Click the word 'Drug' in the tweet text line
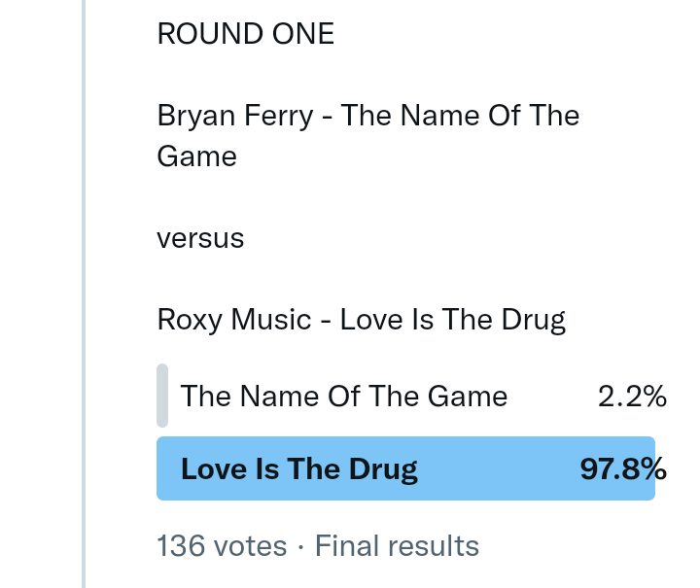Image resolution: width=700 pixels, height=588 pixels. tap(535, 319)
